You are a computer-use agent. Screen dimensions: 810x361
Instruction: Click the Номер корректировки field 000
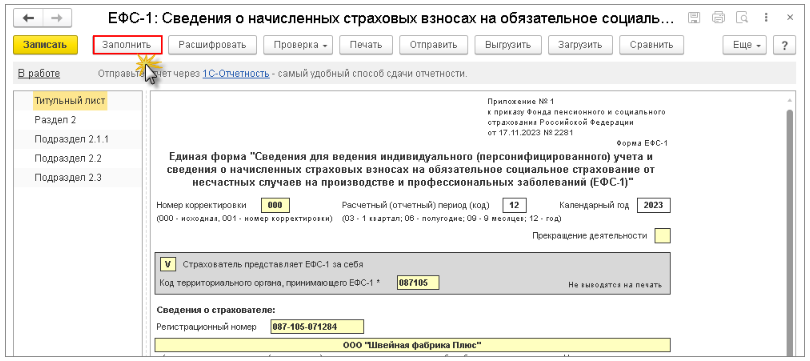click(x=275, y=205)
